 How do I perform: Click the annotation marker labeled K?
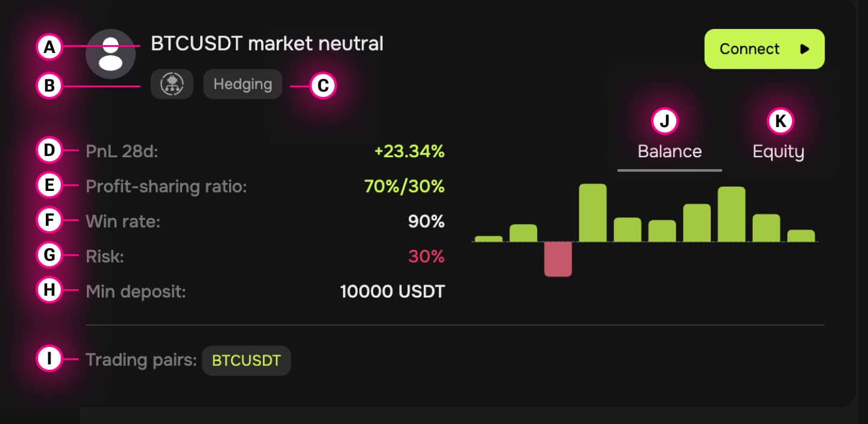coord(780,121)
